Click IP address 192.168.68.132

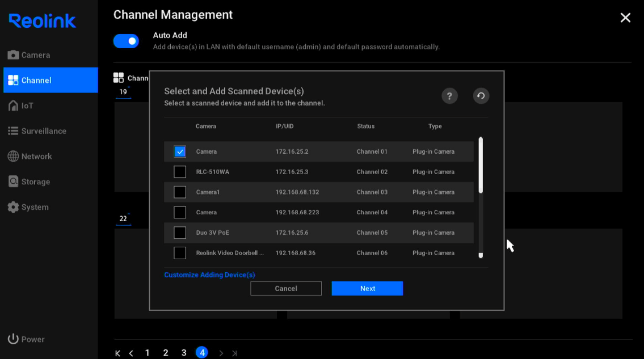(x=297, y=192)
